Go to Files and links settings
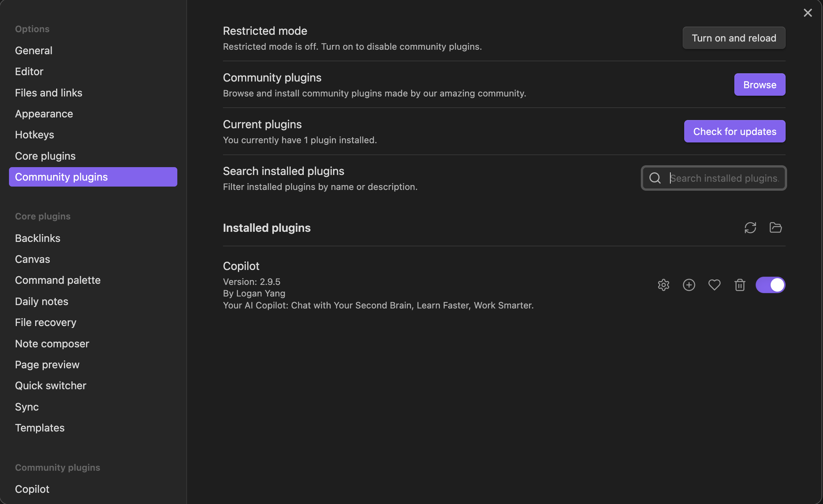The image size is (823, 504). pyautogui.click(x=93, y=93)
